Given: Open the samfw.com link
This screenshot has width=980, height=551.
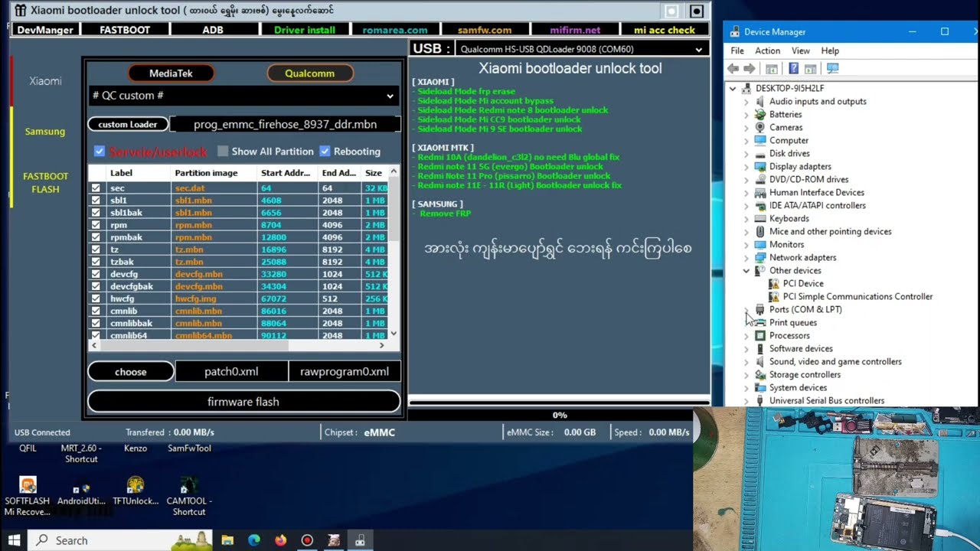Looking at the screenshot, I should 485,30.
